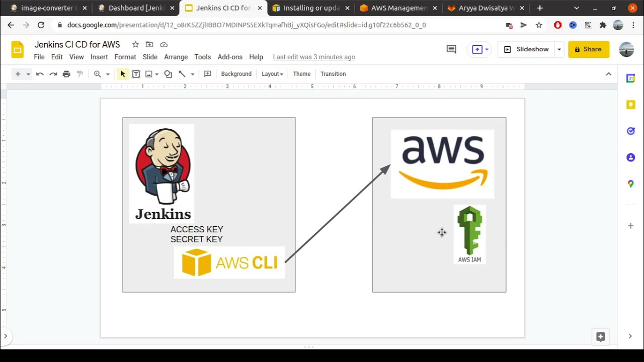Open the Edit menu

pyautogui.click(x=57, y=57)
